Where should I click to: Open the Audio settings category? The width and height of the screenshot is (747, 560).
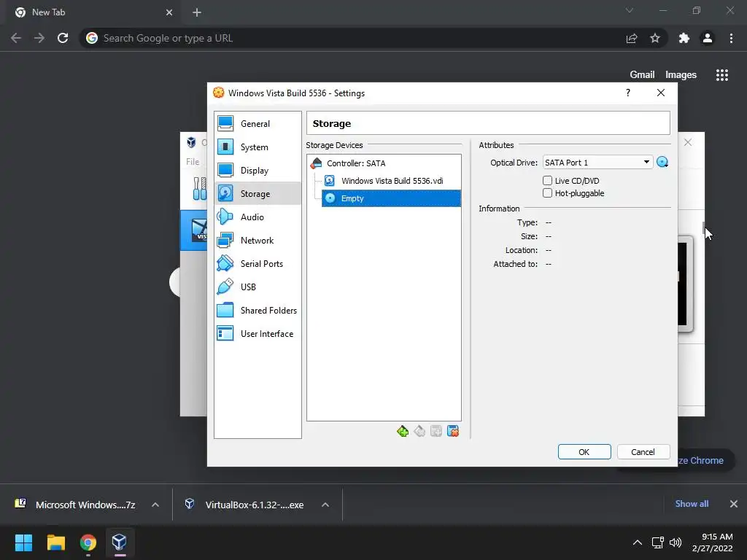point(258,217)
